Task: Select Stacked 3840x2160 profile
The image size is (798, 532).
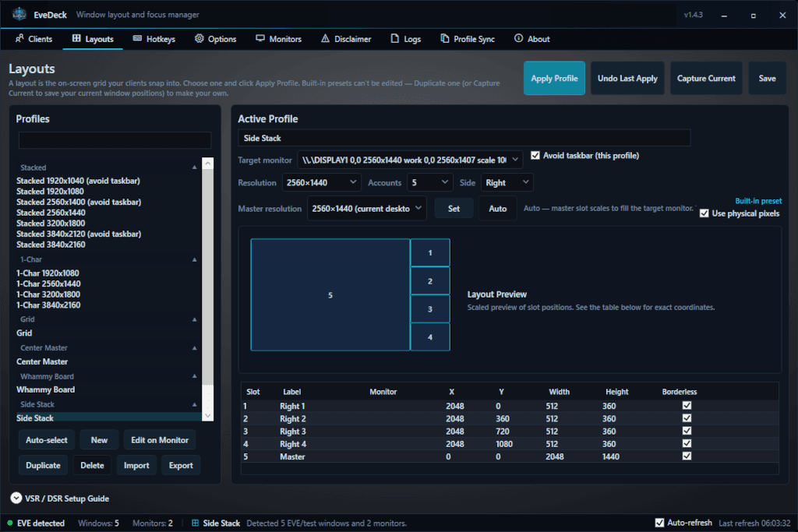Action: pyautogui.click(x=51, y=245)
